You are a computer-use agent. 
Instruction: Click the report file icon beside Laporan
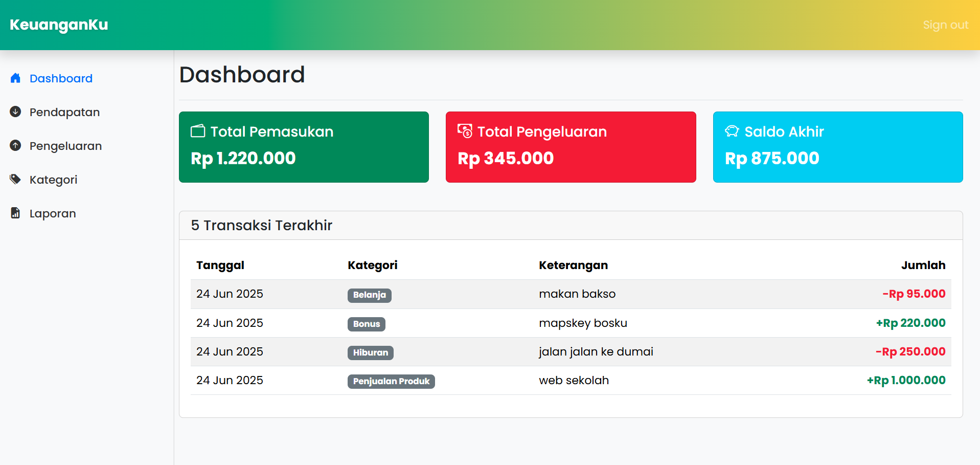[15, 213]
